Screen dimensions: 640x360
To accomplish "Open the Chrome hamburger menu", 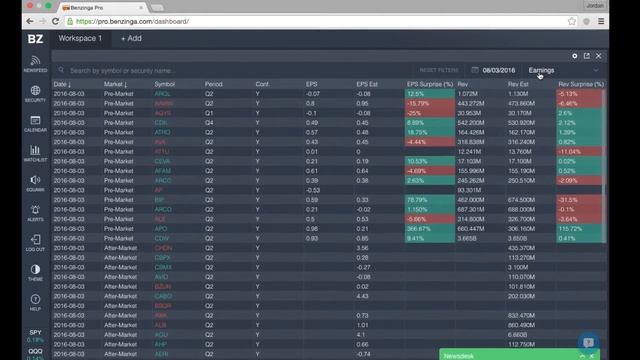I will tap(601, 21).
